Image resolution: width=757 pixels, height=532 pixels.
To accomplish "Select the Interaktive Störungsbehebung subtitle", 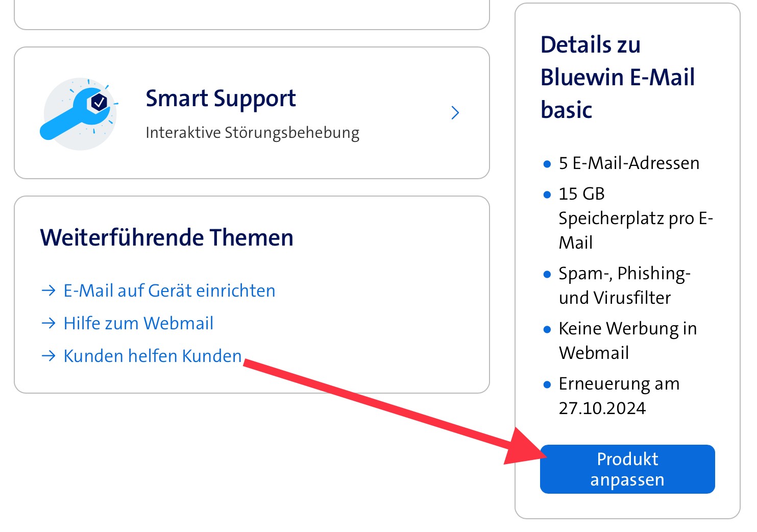I will tap(252, 133).
